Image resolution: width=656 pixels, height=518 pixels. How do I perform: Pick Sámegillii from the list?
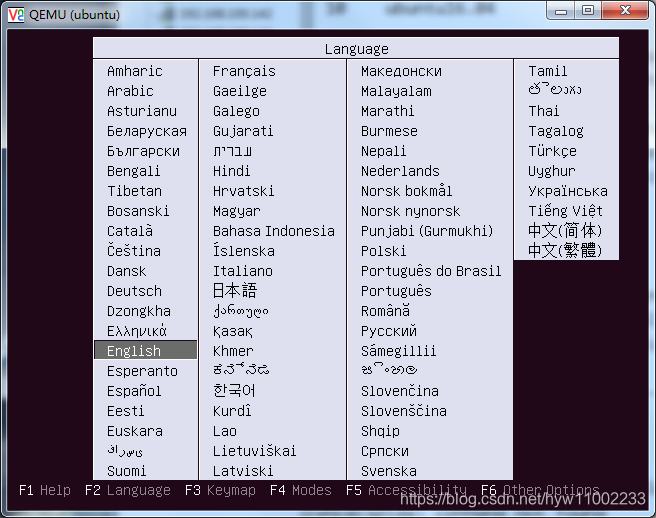398,351
